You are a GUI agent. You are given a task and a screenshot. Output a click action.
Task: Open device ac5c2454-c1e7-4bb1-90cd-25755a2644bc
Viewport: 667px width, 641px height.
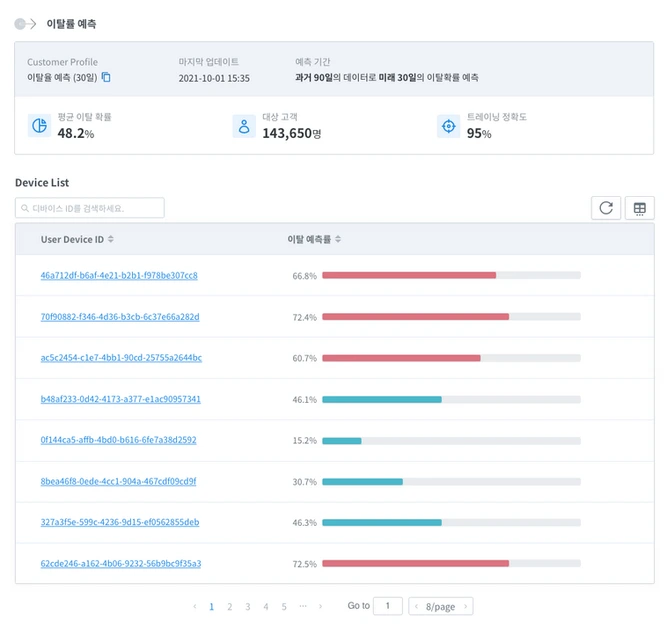[x=121, y=358]
